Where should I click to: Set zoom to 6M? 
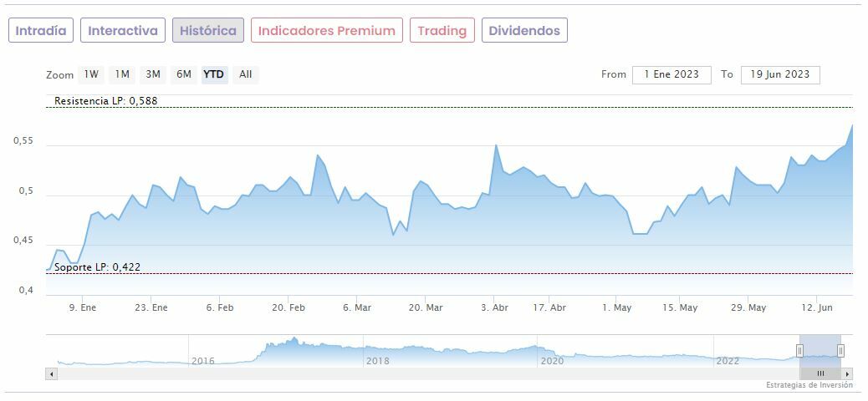pos(184,74)
